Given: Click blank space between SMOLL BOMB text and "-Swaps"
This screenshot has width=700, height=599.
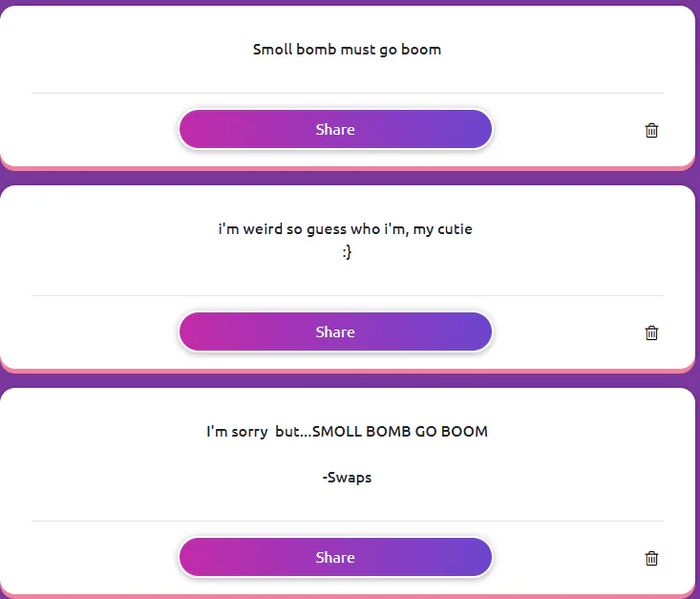Looking at the screenshot, I should tap(347, 455).
